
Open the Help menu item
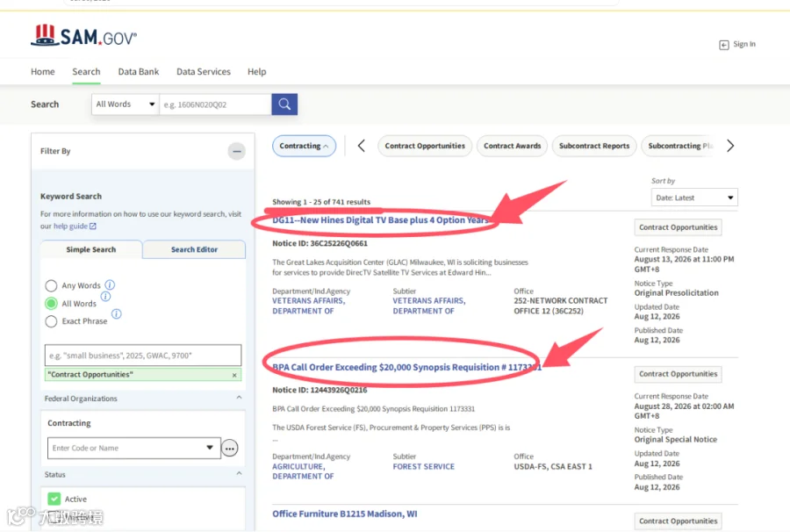click(256, 71)
